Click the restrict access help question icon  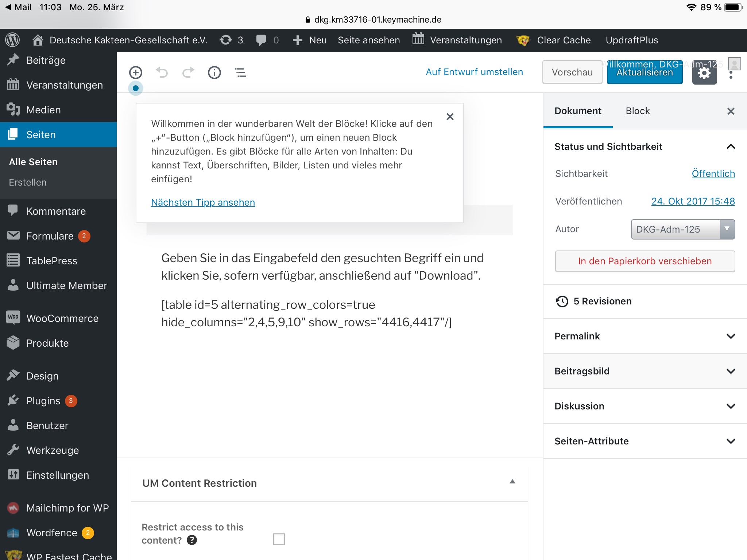(x=192, y=540)
